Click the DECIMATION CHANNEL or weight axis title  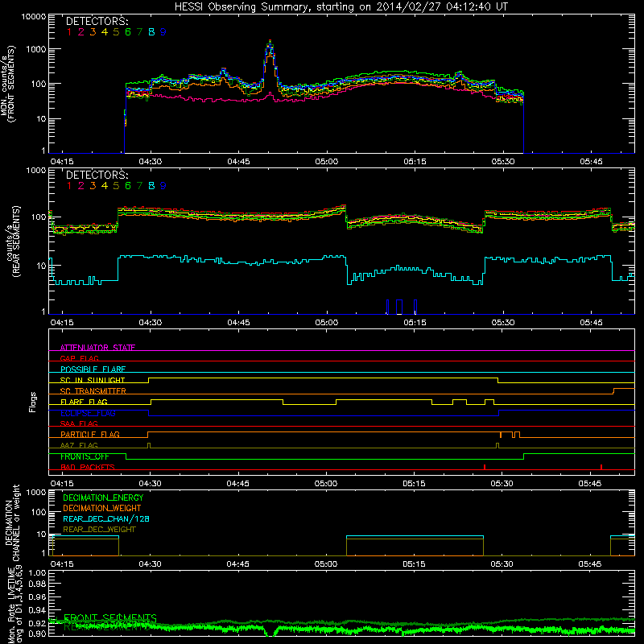[12, 522]
